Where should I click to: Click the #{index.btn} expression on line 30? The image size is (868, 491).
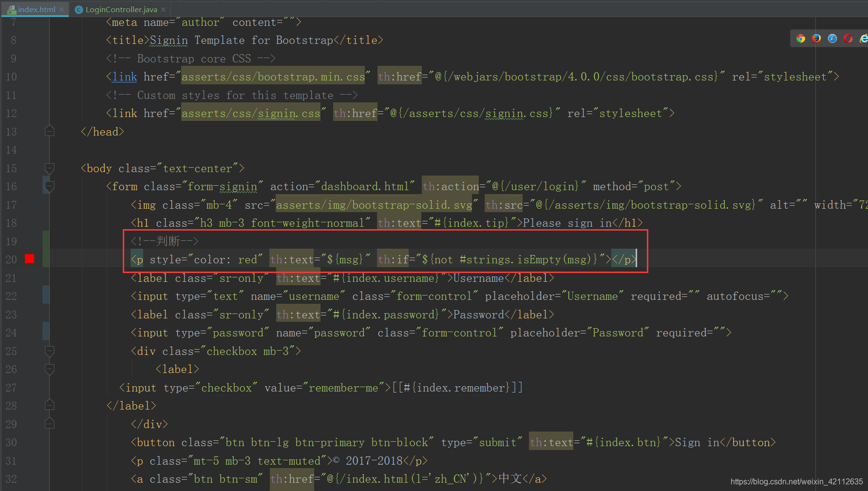coord(623,442)
